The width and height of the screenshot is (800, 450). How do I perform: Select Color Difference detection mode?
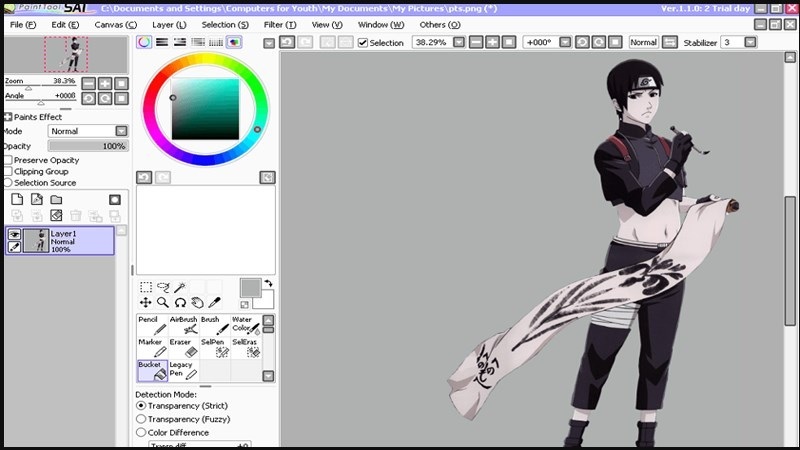click(x=141, y=432)
